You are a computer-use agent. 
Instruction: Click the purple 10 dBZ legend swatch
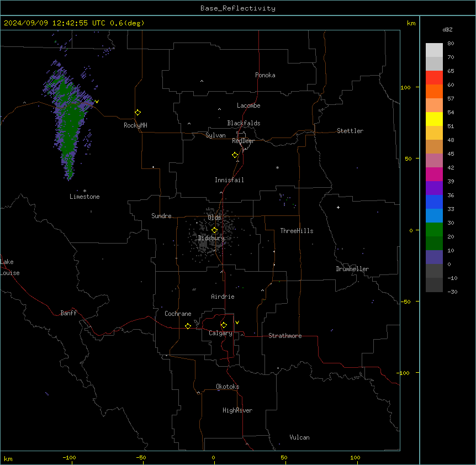click(434, 257)
